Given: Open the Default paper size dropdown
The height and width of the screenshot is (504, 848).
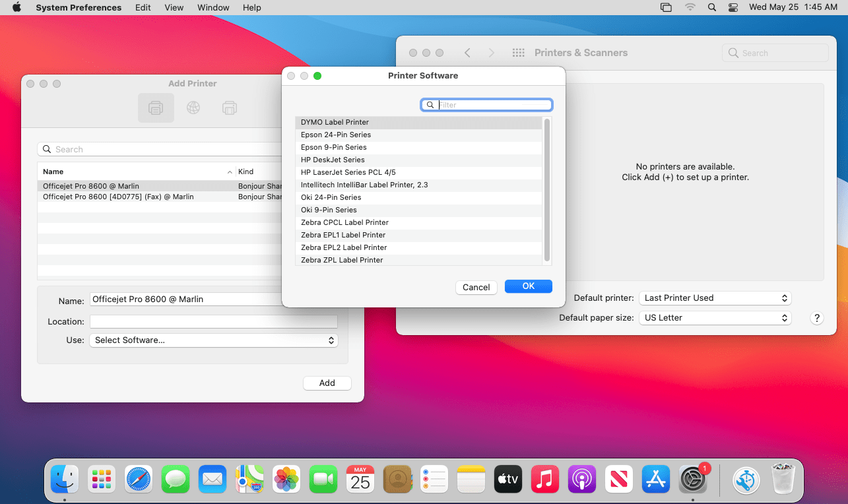Looking at the screenshot, I should [x=715, y=318].
